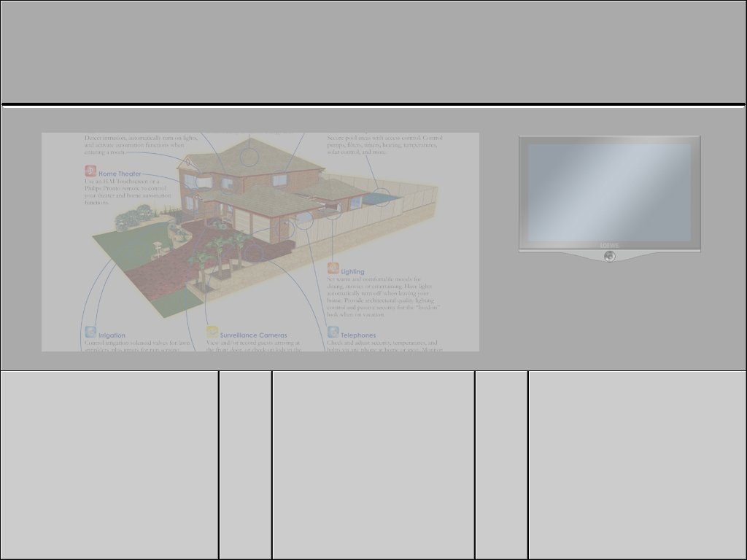Screen dimensions: 747x560
Task: Click the red Home Theater icon
Action: pyautogui.click(x=90, y=171)
